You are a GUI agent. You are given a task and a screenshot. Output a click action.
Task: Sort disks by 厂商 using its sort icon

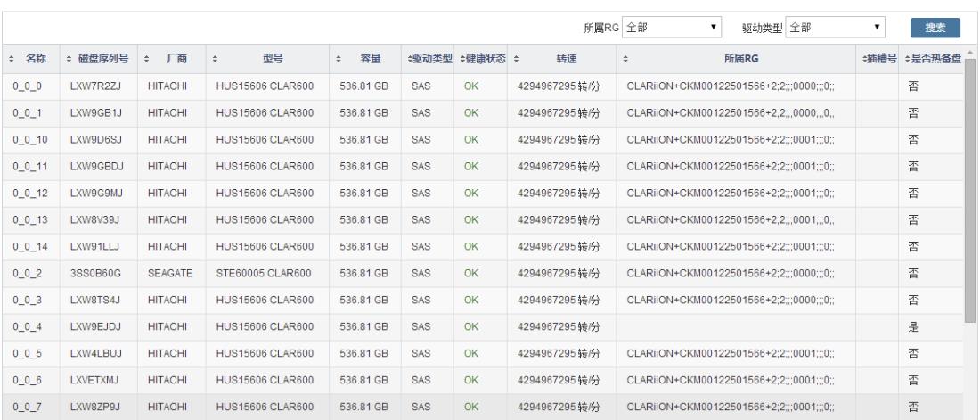coord(147,60)
